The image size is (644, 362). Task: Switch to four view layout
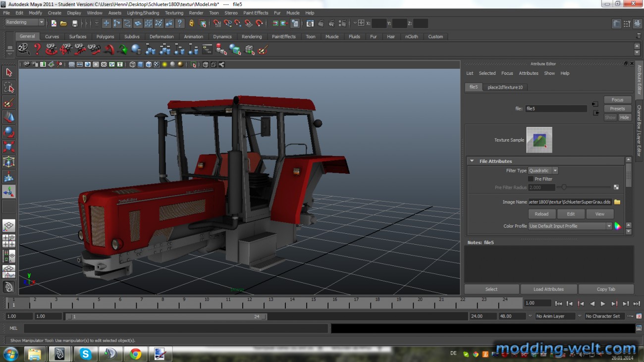coord(8,241)
